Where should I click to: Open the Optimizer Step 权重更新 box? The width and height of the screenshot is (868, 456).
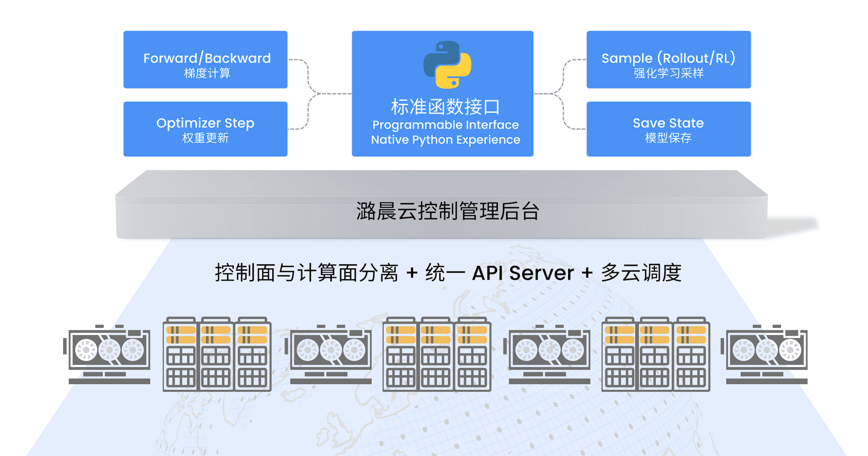205,129
